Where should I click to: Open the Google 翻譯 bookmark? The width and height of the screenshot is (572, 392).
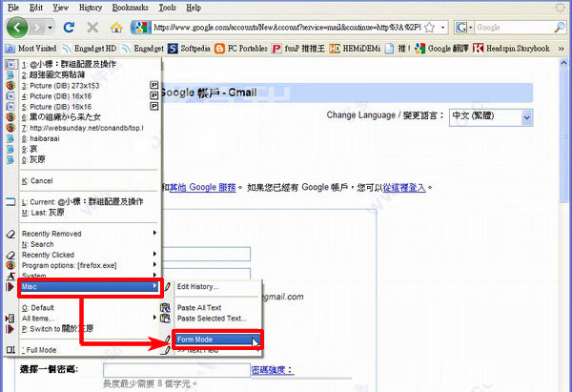click(441, 49)
